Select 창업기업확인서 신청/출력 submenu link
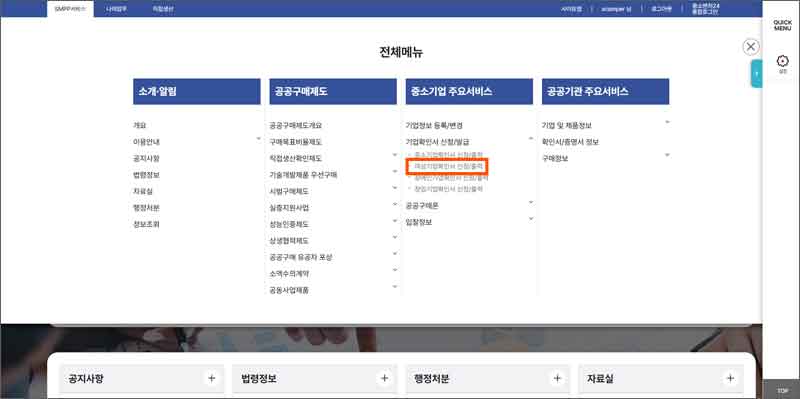Image resolution: width=800 pixels, height=399 pixels. point(448,189)
